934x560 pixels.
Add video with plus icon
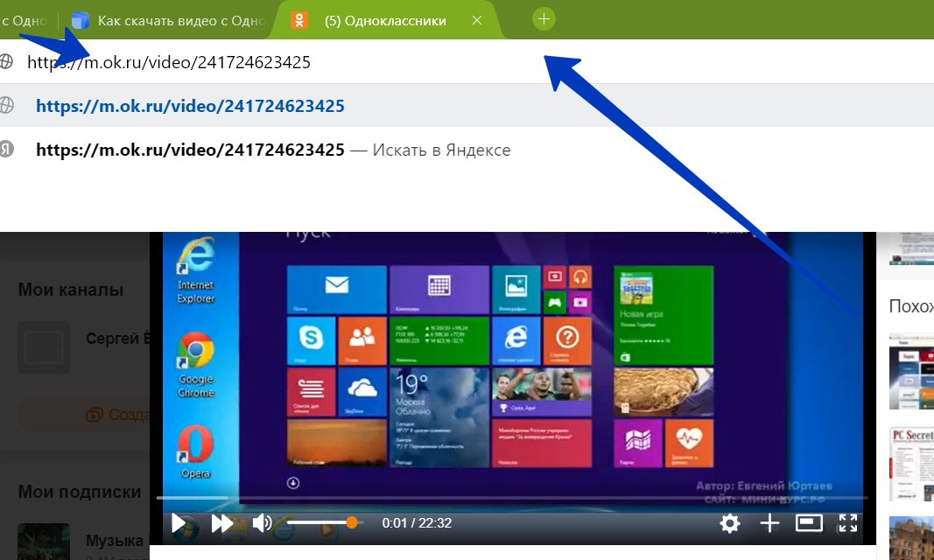tap(769, 523)
